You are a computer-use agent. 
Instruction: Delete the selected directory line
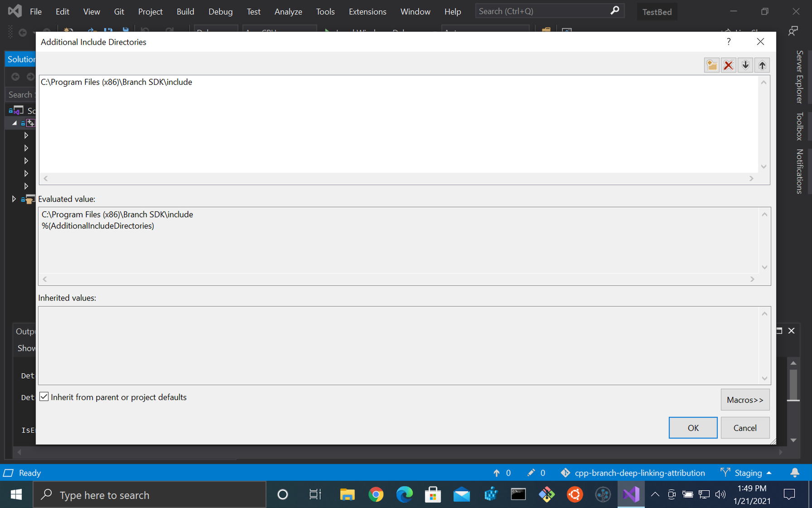[x=729, y=65]
